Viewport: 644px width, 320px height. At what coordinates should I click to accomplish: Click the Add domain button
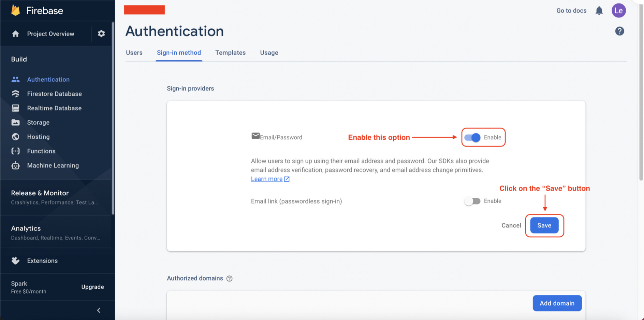[x=557, y=303]
